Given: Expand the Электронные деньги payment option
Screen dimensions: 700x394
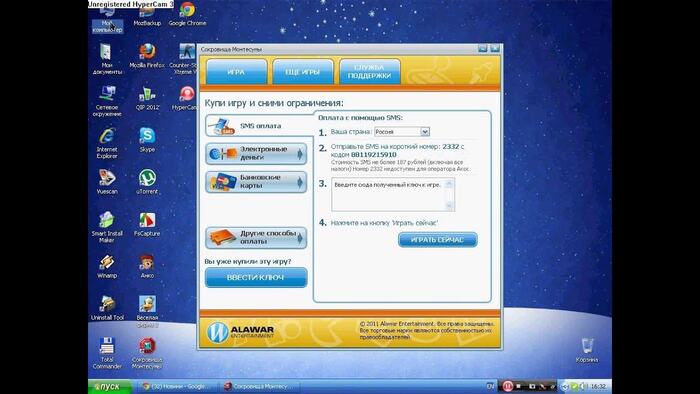Looking at the screenshot, I should tap(256, 153).
